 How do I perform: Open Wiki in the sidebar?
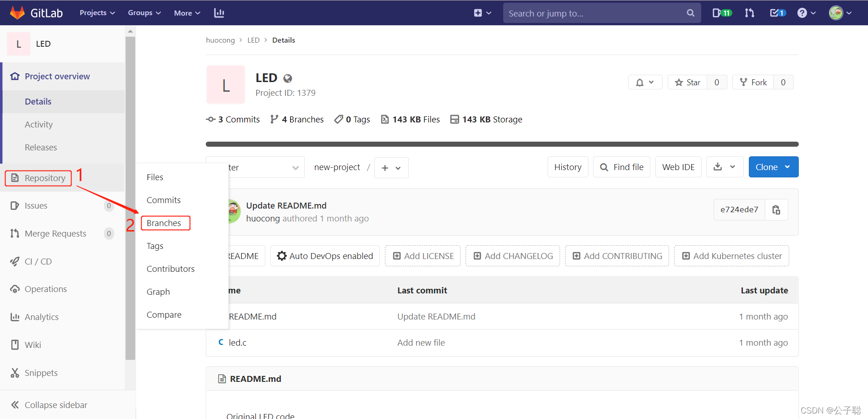[x=33, y=345]
